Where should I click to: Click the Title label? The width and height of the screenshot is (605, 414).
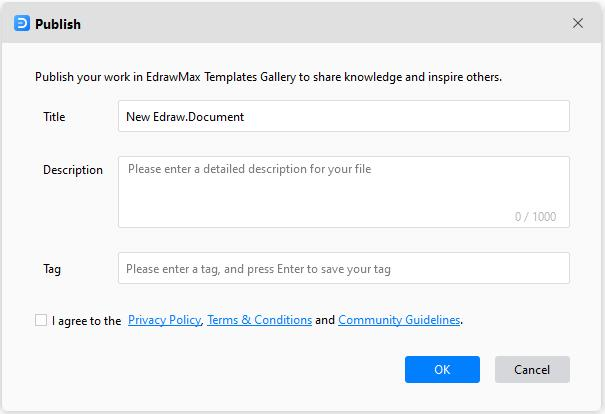(x=54, y=117)
